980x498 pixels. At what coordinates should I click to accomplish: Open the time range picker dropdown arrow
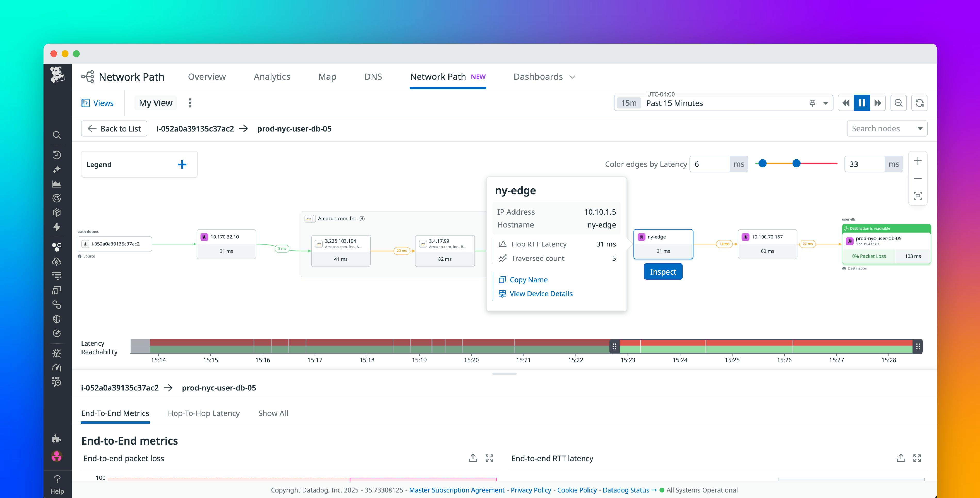pyautogui.click(x=826, y=103)
